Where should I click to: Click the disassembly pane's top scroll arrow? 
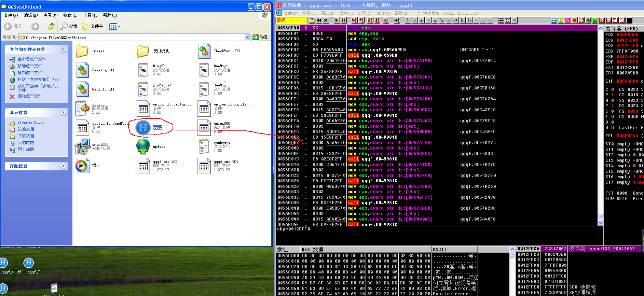click(601, 28)
